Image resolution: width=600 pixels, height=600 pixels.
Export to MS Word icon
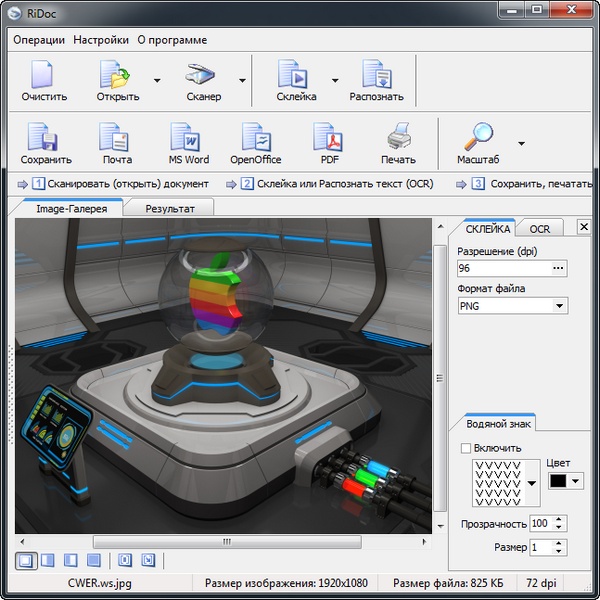click(x=188, y=138)
